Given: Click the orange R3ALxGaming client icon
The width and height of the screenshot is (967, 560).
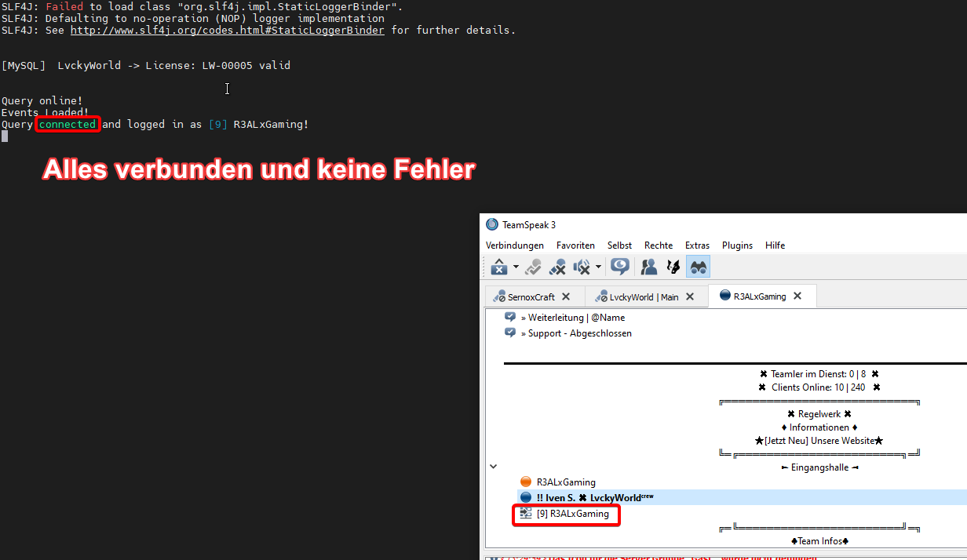Looking at the screenshot, I should click(x=526, y=482).
